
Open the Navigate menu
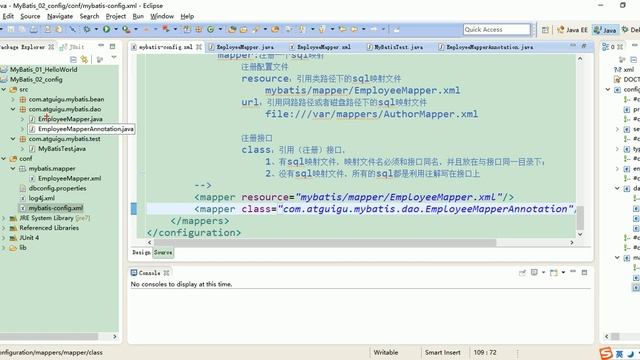(x=60, y=16)
